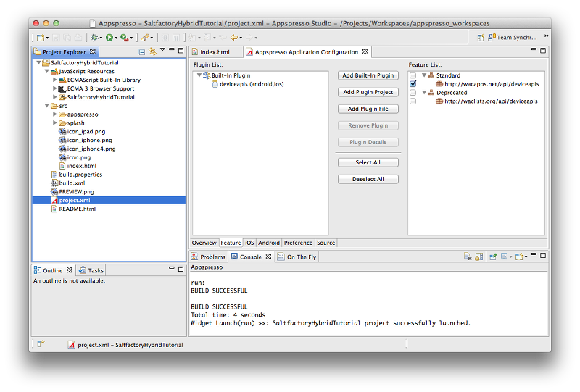Collapse SaltfactoryHybridTutorial project node
The width and height of the screenshot is (580, 392).
click(38, 62)
